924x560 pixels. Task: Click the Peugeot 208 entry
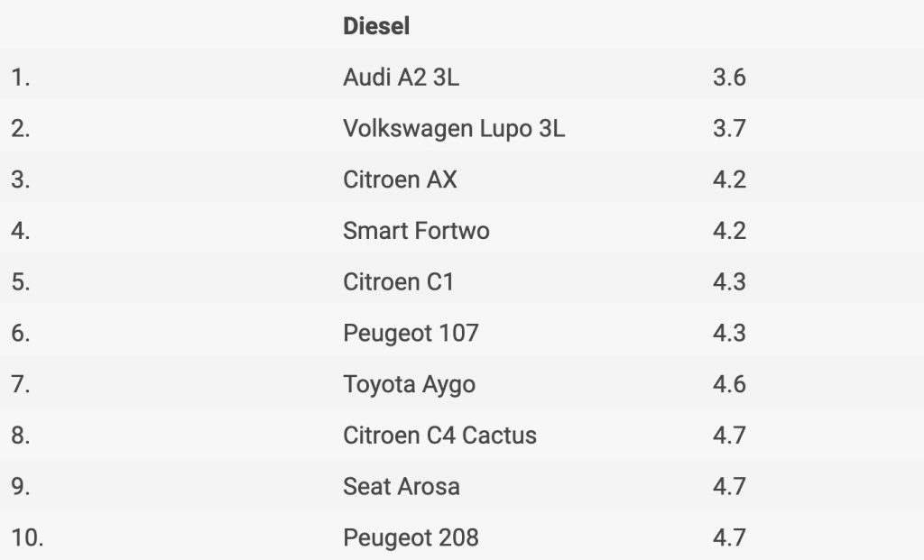tap(411, 538)
